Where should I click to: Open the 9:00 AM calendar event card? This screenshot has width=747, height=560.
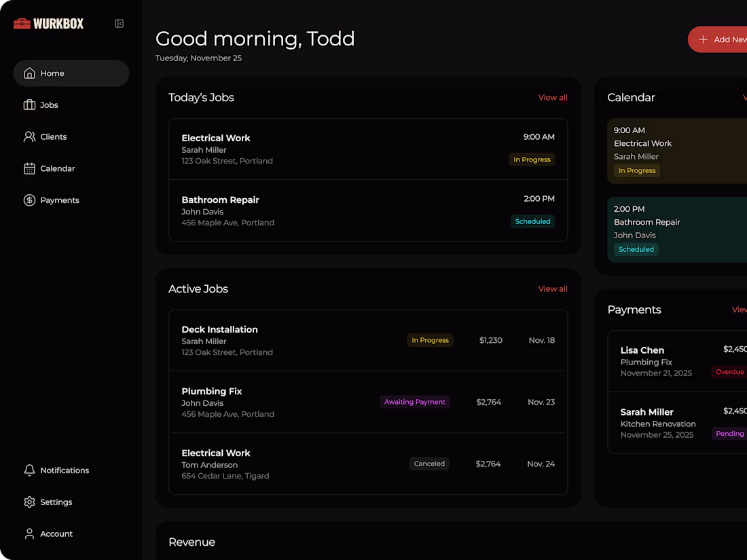pyautogui.click(x=677, y=151)
